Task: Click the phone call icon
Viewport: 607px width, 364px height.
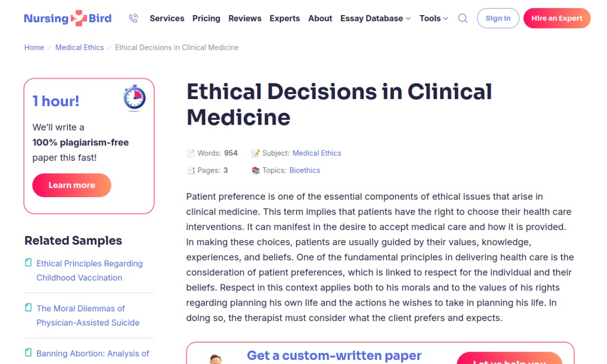Action: [x=133, y=18]
